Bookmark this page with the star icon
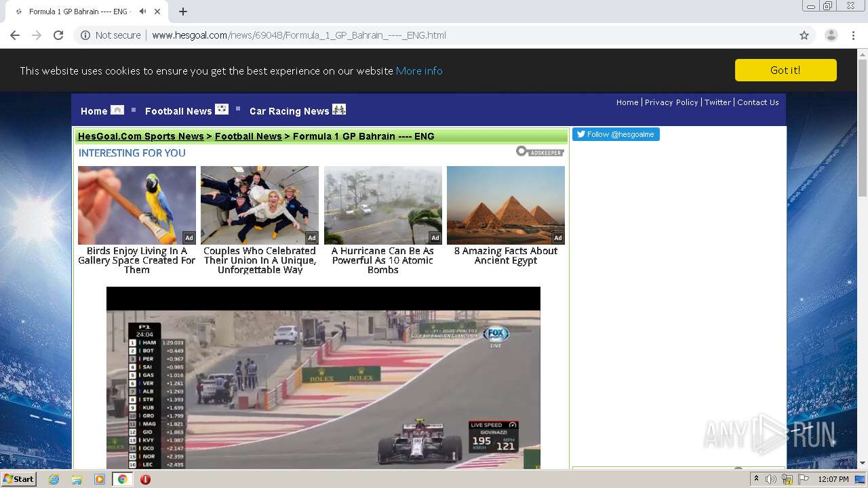Viewport: 868px width, 488px height. click(x=804, y=35)
